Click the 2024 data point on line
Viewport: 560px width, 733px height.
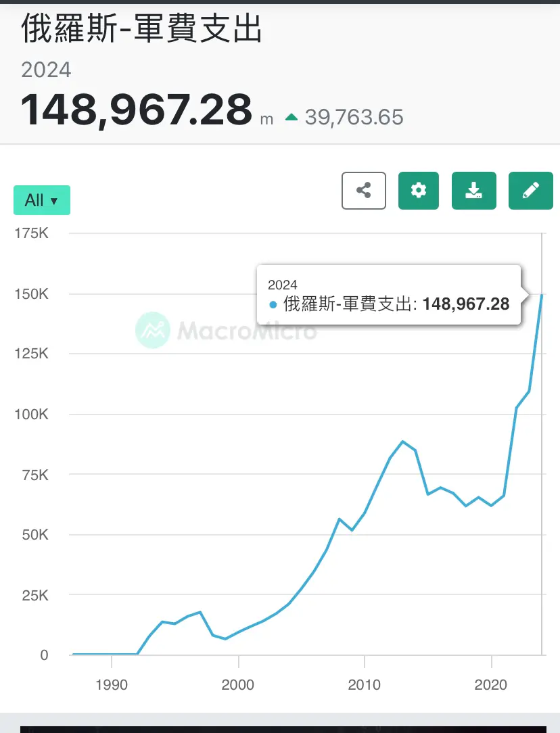point(542,295)
